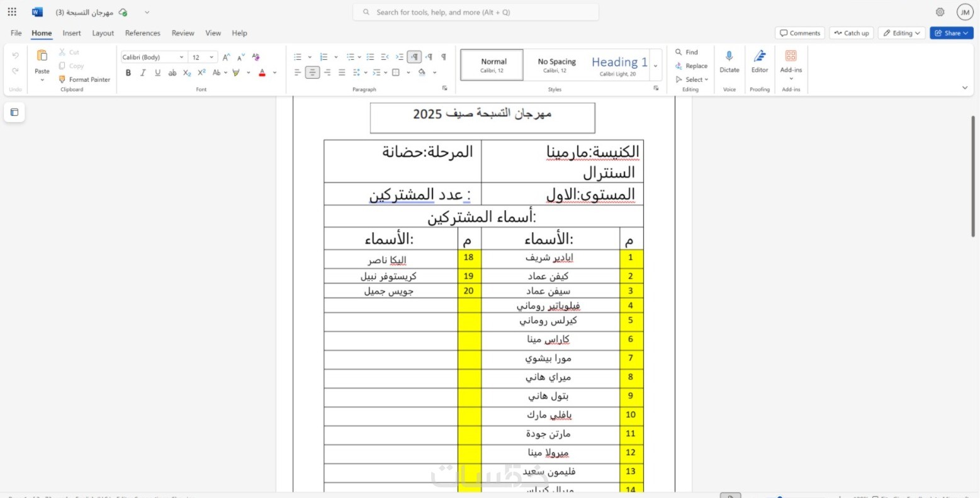
Task: Open the settings gear
Action: [x=940, y=12]
